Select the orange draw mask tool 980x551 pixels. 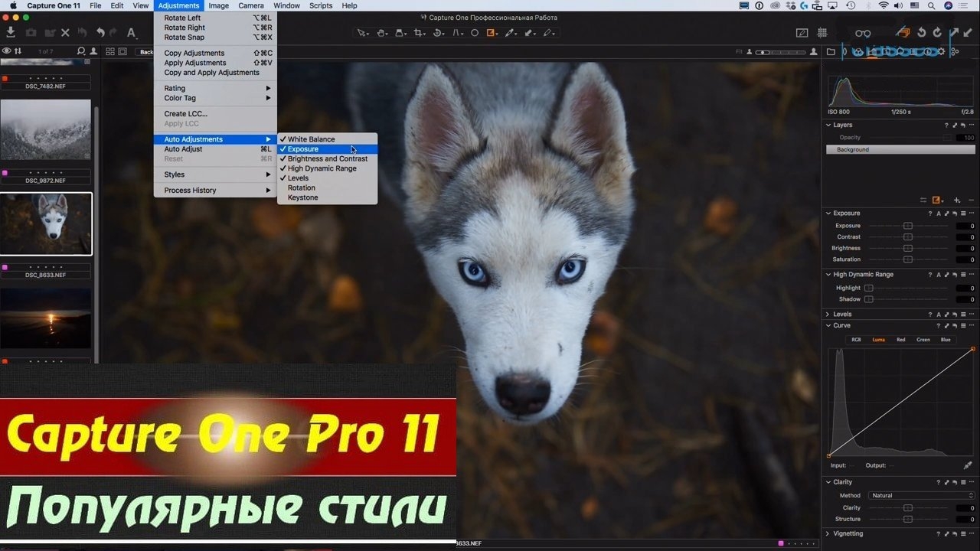(492, 33)
